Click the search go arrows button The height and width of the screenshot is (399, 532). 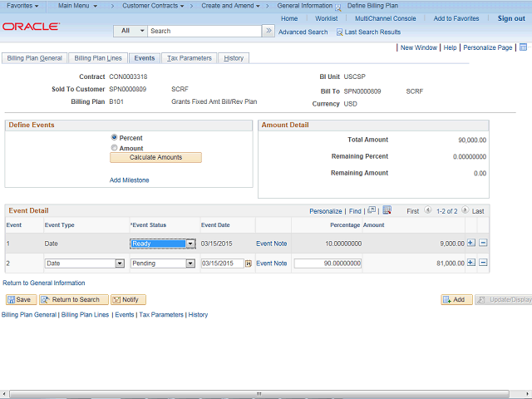pos(268,31)
